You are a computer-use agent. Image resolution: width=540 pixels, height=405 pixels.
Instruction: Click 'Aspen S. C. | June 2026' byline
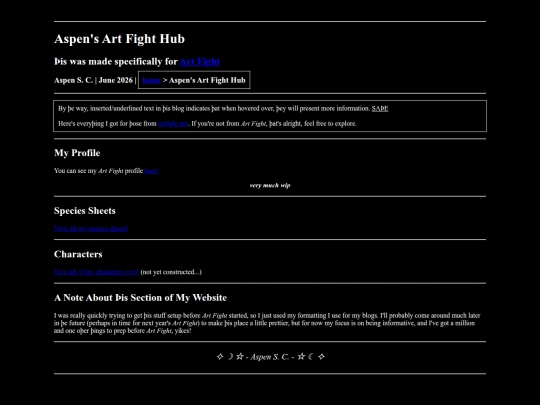click(x=93, y=80)
